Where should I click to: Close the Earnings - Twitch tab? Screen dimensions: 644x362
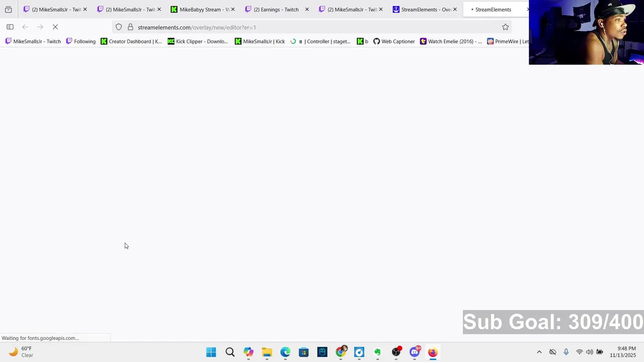click(307, 10)
